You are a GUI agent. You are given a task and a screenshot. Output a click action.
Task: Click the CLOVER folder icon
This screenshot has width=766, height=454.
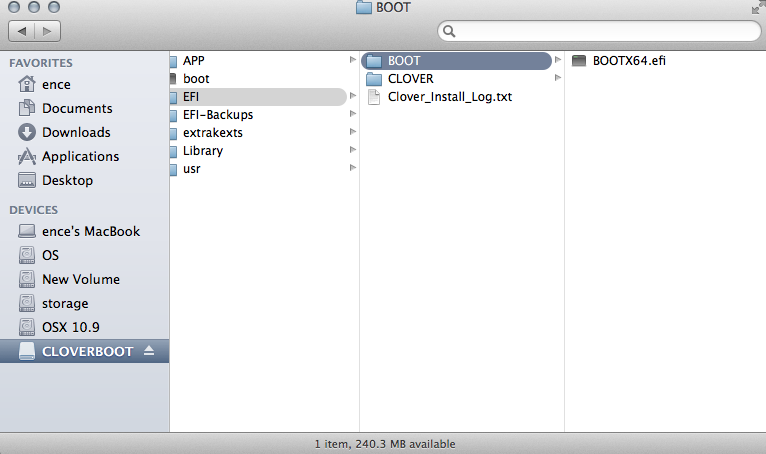pyautogui.click(x=374, y=79)
